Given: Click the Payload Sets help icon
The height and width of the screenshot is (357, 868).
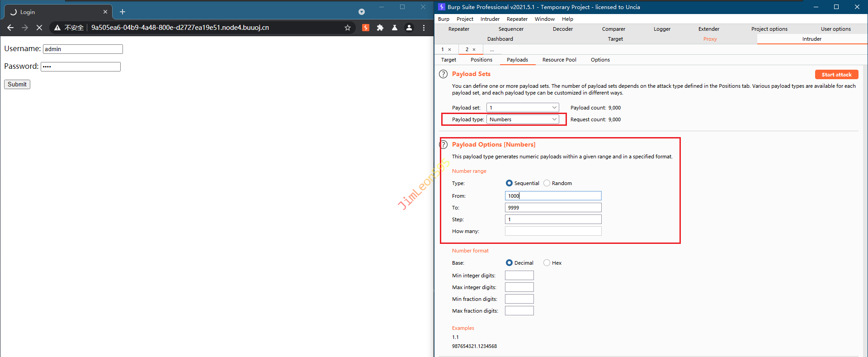Looking at the screenshot, I should [443, 74].
